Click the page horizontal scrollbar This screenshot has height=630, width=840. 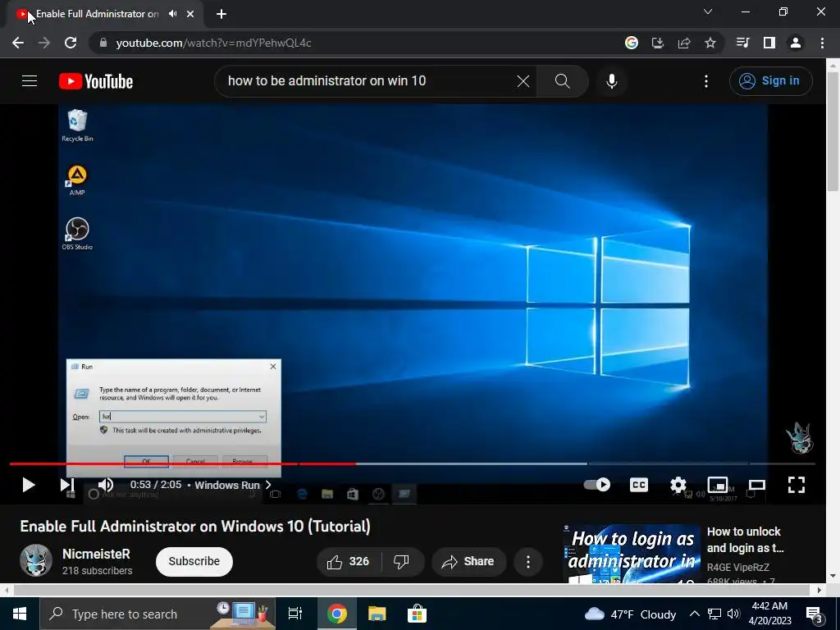[x=412, y=591]
